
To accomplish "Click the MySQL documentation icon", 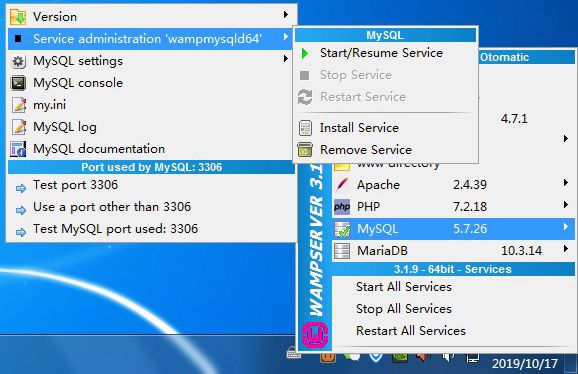I will 18,149.
